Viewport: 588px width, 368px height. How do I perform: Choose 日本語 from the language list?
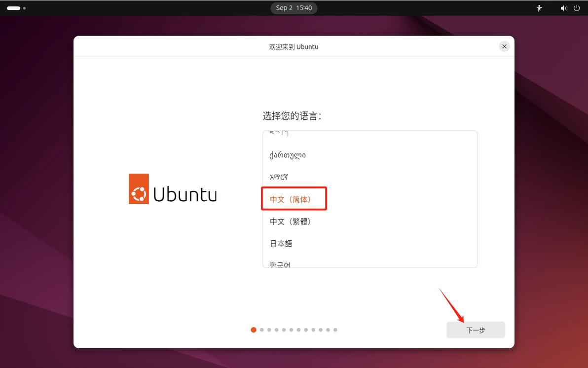pos(370,244)
